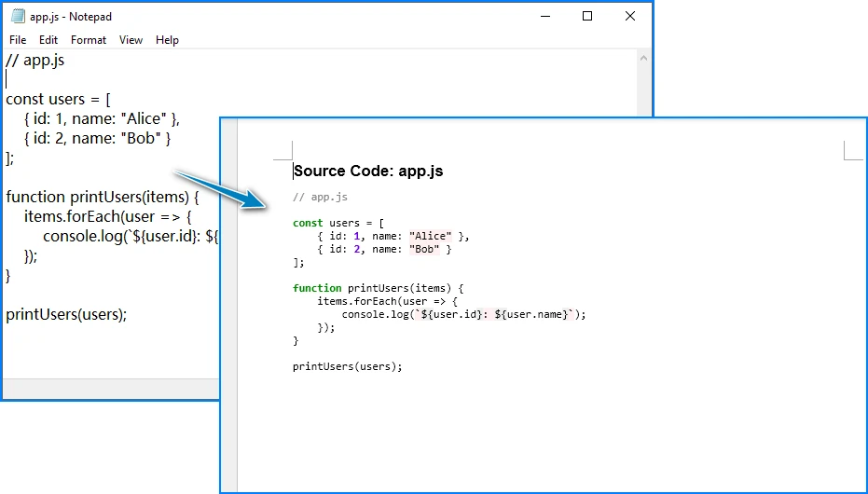Open the Edit menu in Notepad
The image size is (868, 494).
(48, 40)
